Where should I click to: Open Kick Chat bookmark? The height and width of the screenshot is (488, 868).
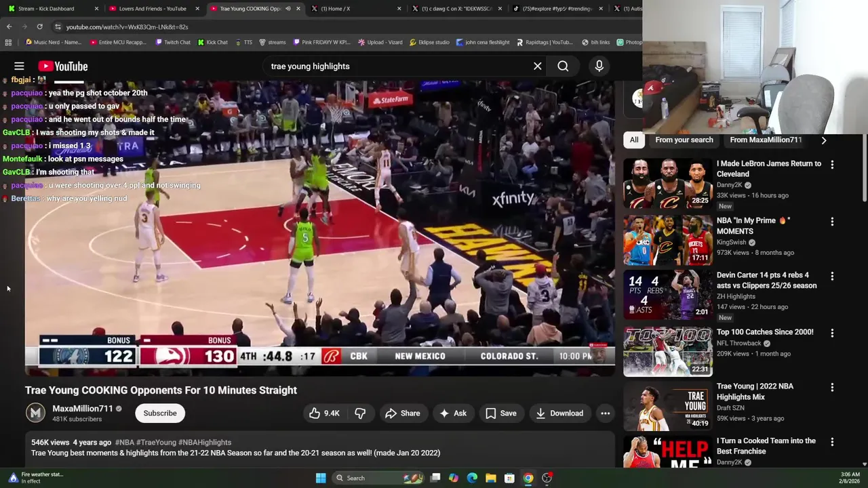[213, 42]
